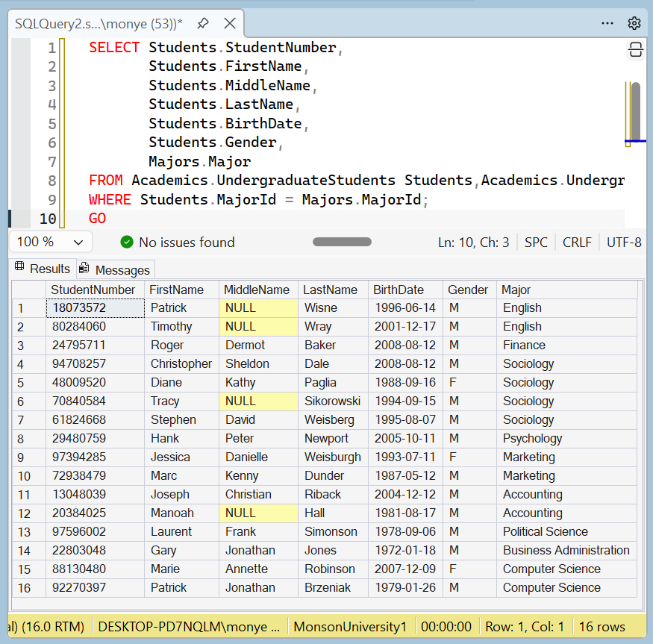Click the MonsonUniversity1 database status entry
The width and height of the screenshot is (653, 644).
click(x=350, y=627)
